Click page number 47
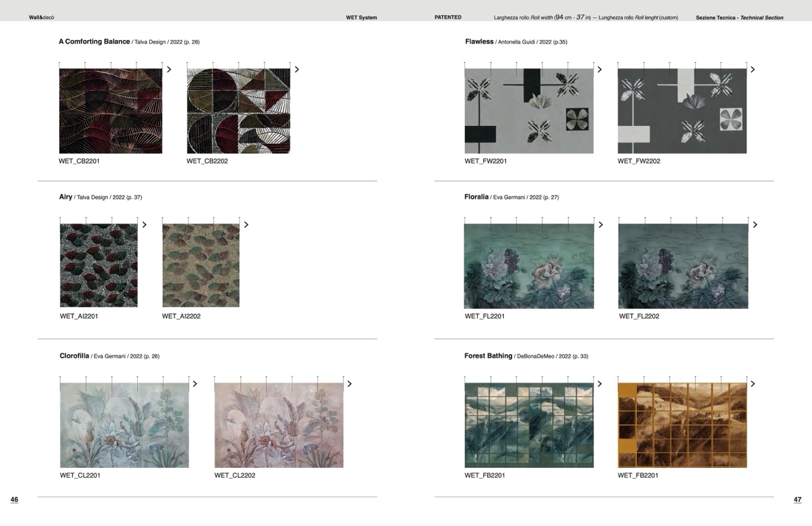The height and width of the screenshot is (526, 812). [x=797, y=500]
